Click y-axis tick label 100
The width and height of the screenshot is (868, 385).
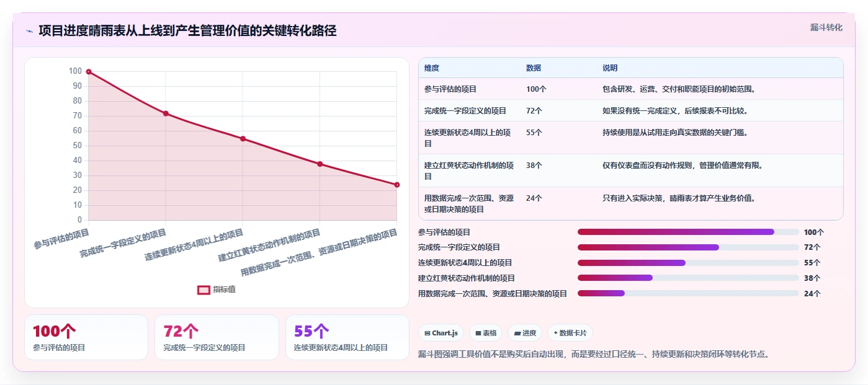tap(75, 71)
